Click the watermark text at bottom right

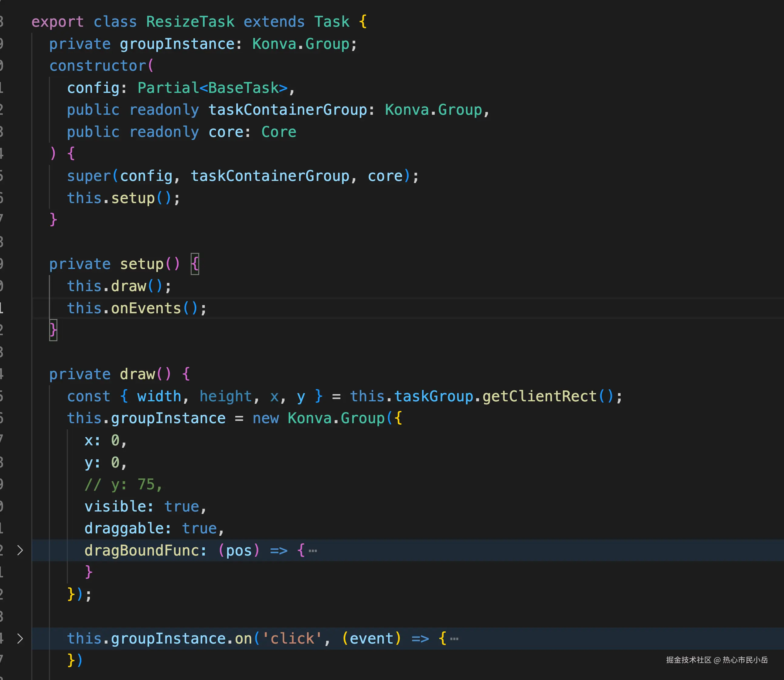(717, 660)
